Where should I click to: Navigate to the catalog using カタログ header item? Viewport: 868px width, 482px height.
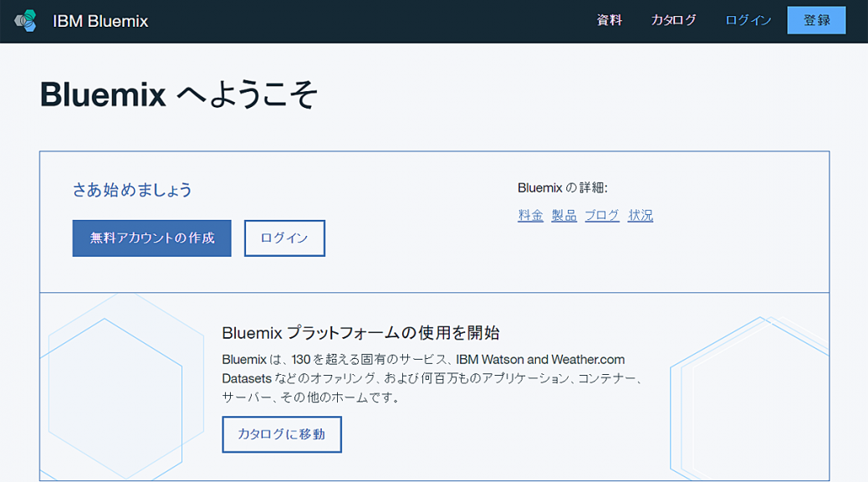pos(674,20)
